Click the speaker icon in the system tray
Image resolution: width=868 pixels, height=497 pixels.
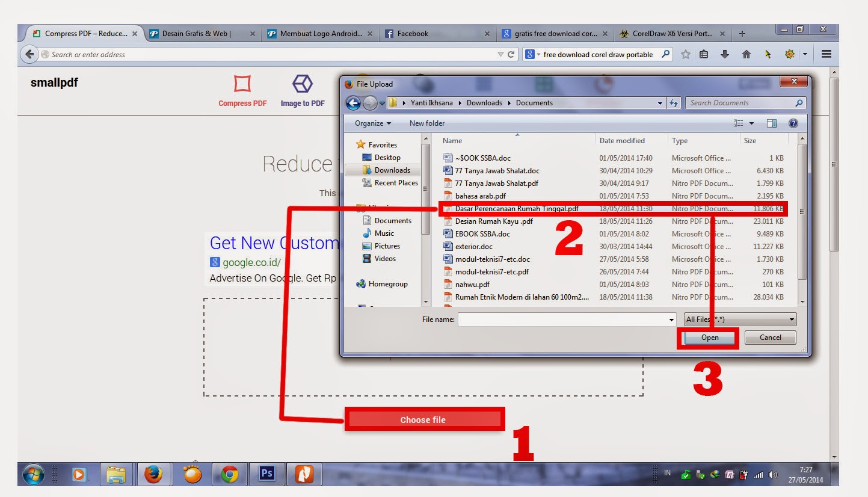773,474
